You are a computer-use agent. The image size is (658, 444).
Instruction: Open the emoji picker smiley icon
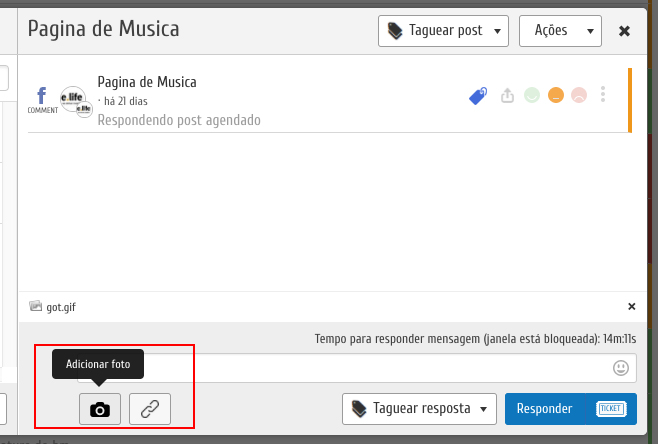pos(621,369)
